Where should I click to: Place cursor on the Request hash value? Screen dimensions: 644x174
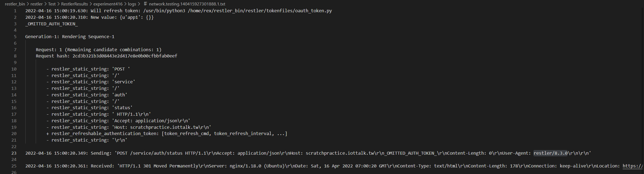pos(124,56)
